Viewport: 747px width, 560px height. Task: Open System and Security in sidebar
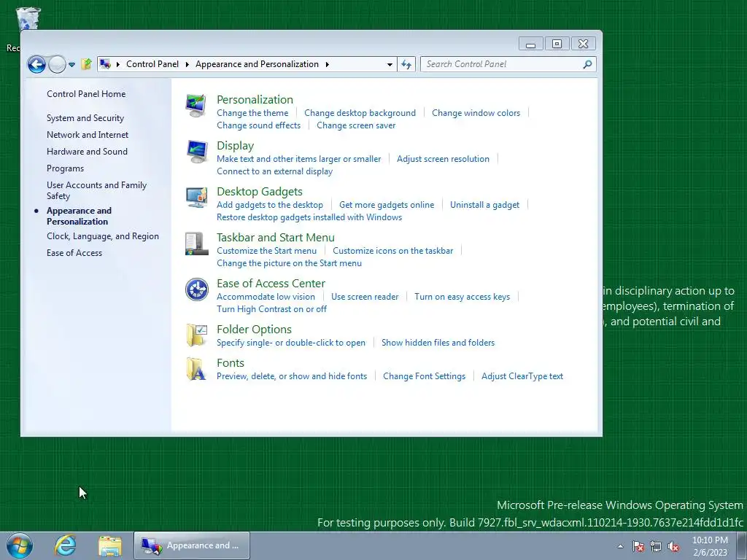click(x=85, y=117)
